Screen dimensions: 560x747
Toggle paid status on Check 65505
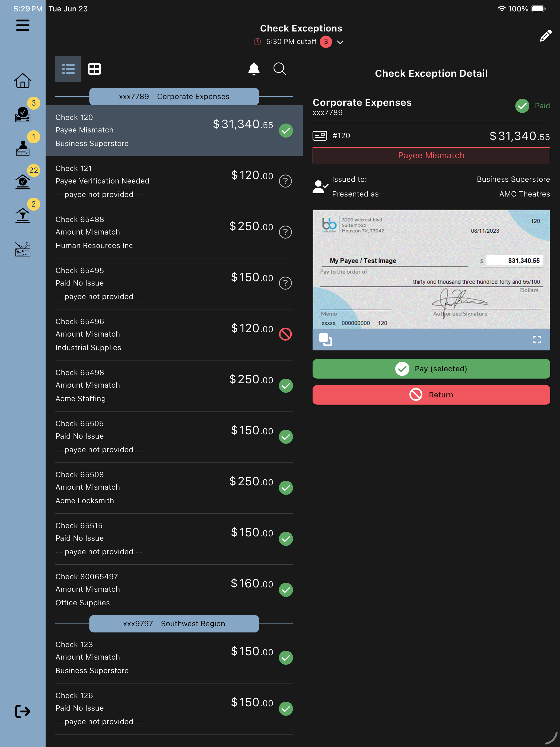click(286, 436)
